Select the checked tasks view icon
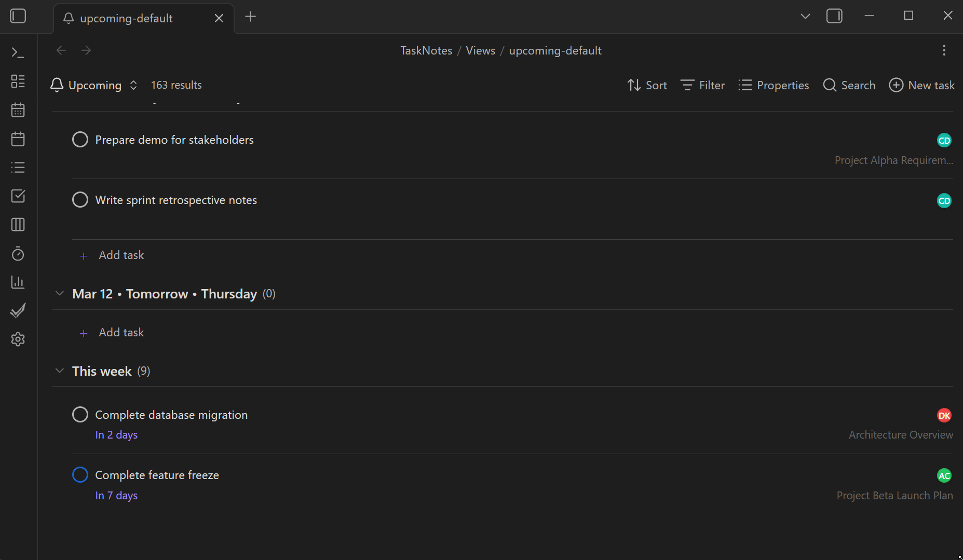This screenshot has width=963, height=560. (x=17, y=196)
